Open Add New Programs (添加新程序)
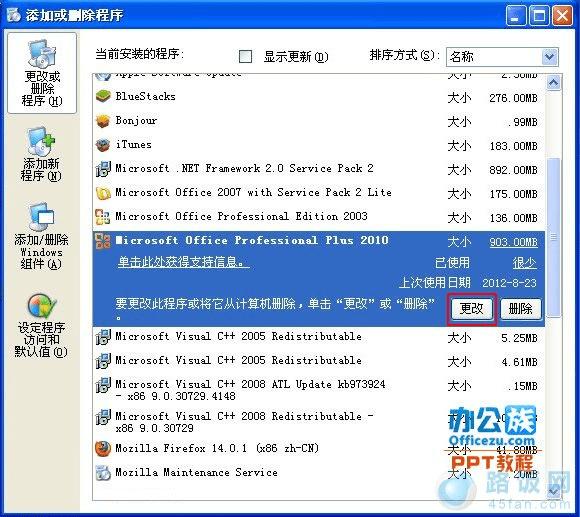The width and height of the screenshot is (580, 517). point(41,154)
